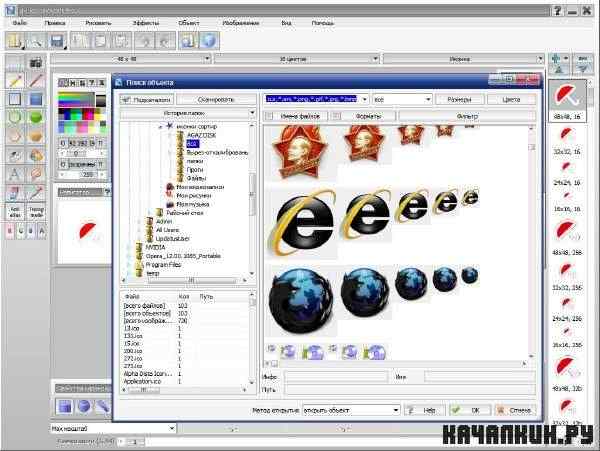Click the filled square icon in bottom-left panel
600x451 pixels.
[x=65, y=406]
